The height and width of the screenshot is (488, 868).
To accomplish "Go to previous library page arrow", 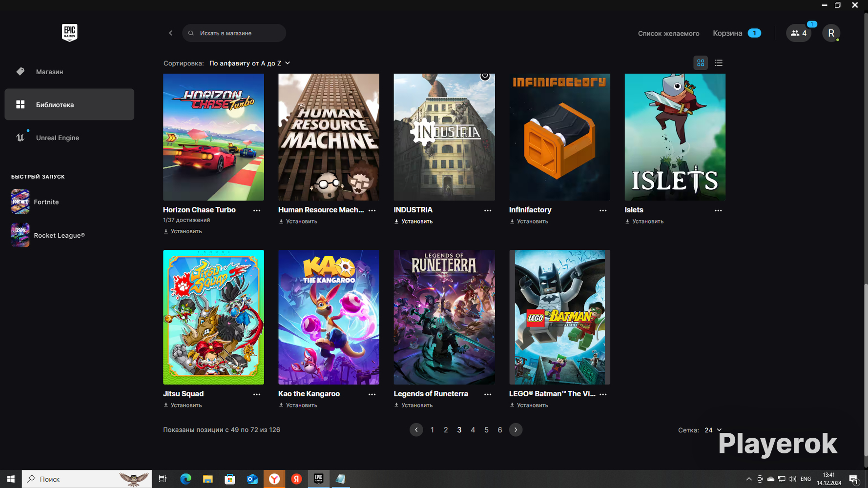I will coord(416,430).
